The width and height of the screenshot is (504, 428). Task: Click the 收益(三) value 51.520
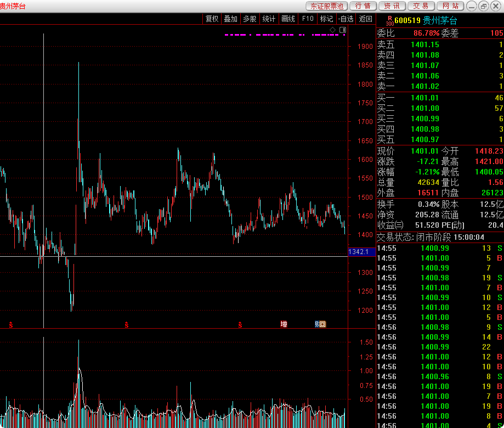427,225
